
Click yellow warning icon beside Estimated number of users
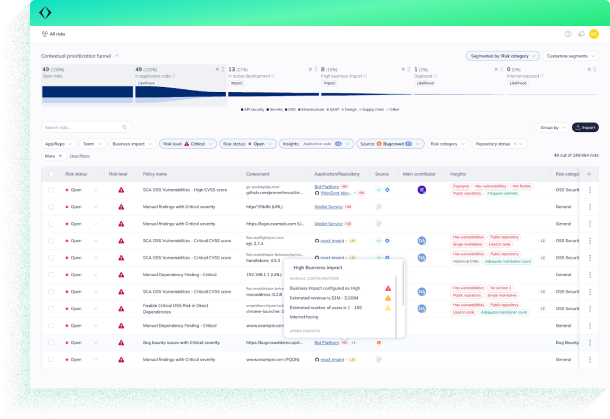pos(388,308)
